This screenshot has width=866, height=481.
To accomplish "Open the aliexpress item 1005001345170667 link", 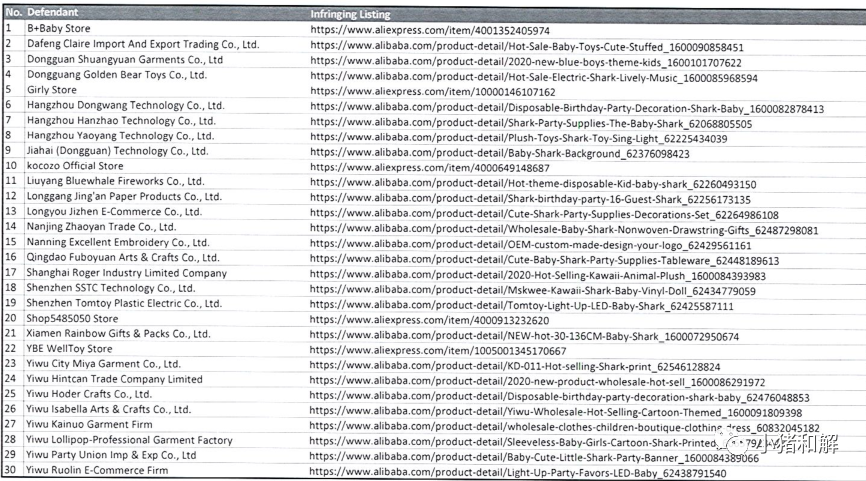I will click(x=438, y=351).
